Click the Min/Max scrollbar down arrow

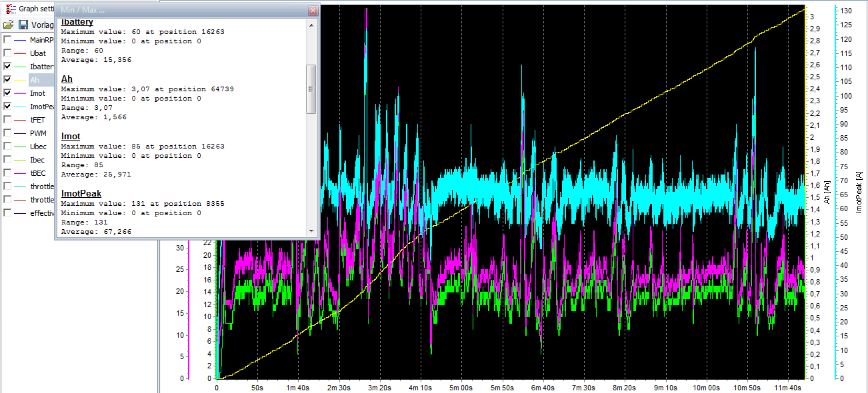click(x=311, y=230)
